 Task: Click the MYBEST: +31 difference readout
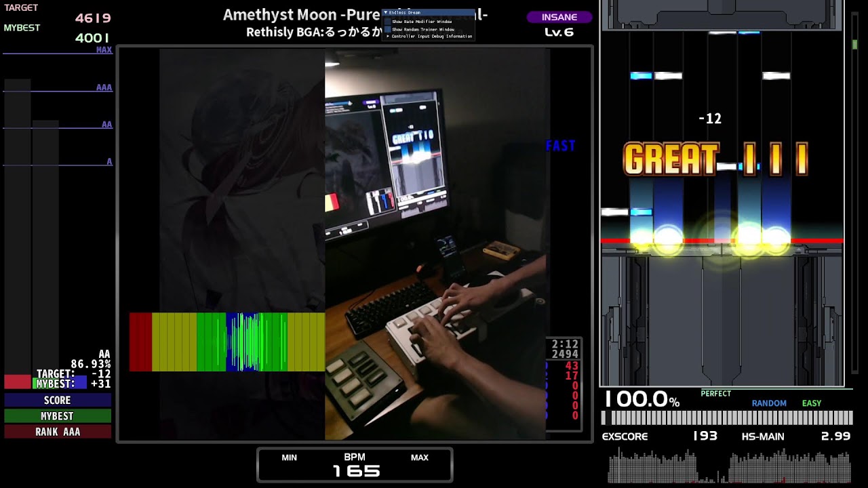(73, 384)
